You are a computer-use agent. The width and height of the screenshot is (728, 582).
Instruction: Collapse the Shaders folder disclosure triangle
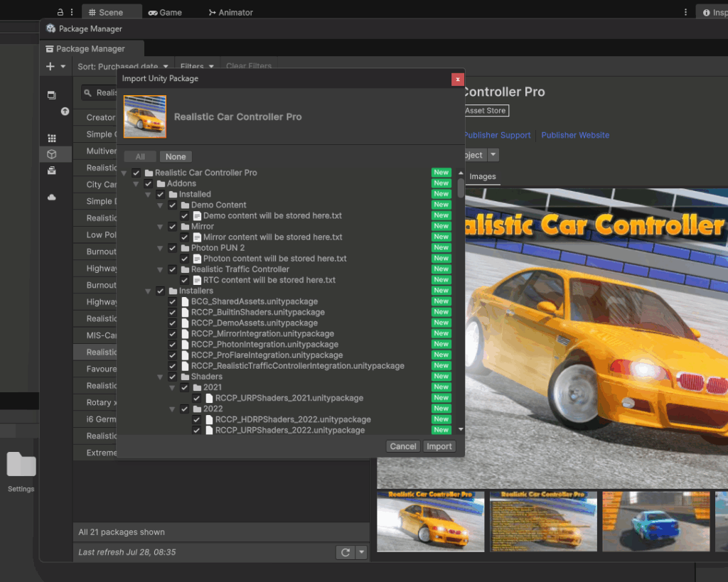(x=161, y=377)
